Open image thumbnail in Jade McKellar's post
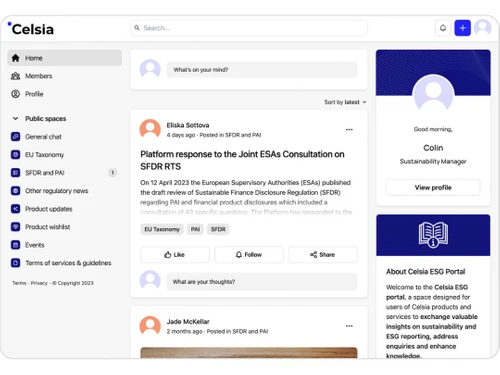The width and height of the screenshot is (500, 375). click(249, 353)
